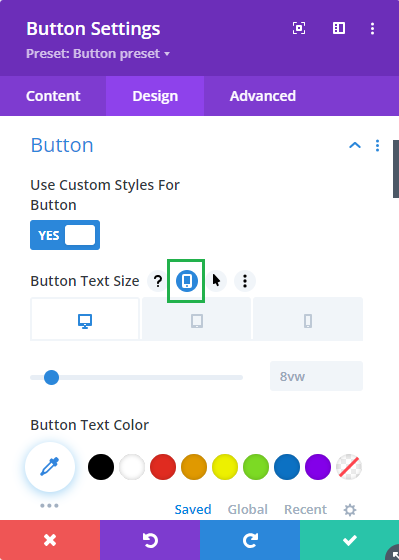Open Button Text Size three-dot options
399x560 pixels.
click(x=245, y=281)
